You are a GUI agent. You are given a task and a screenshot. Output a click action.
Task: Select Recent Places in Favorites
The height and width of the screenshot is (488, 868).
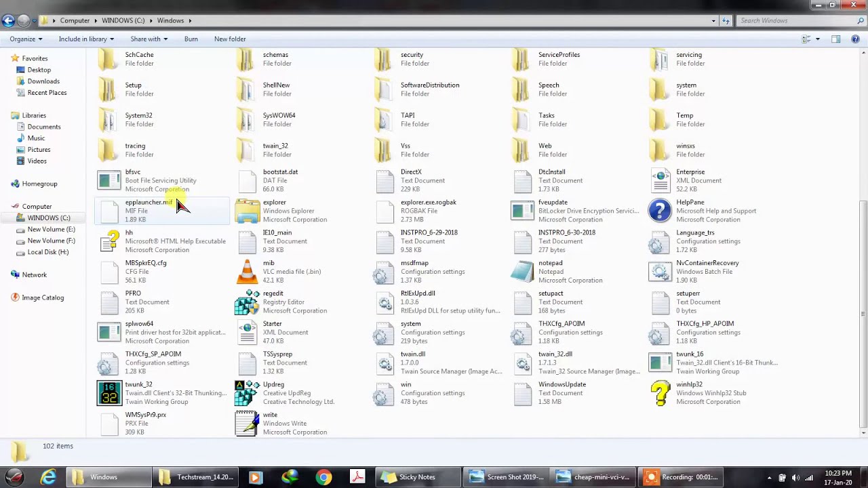[47, 93]
